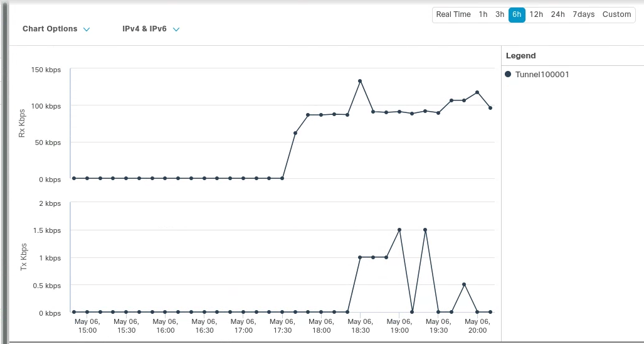The height and width of the screenshot is (344, 644).
Task: Set time range to 12h
Action: 536,14
